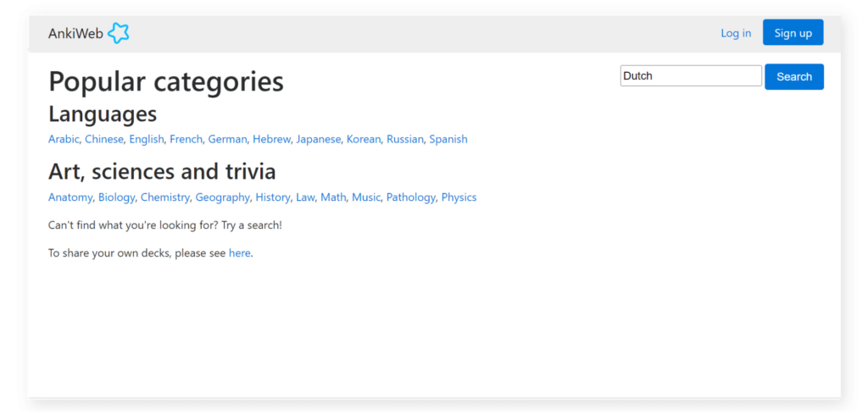This screenshot has width=868, height=416.
Task: Open the Physics category
Action: tap(459, 197)
